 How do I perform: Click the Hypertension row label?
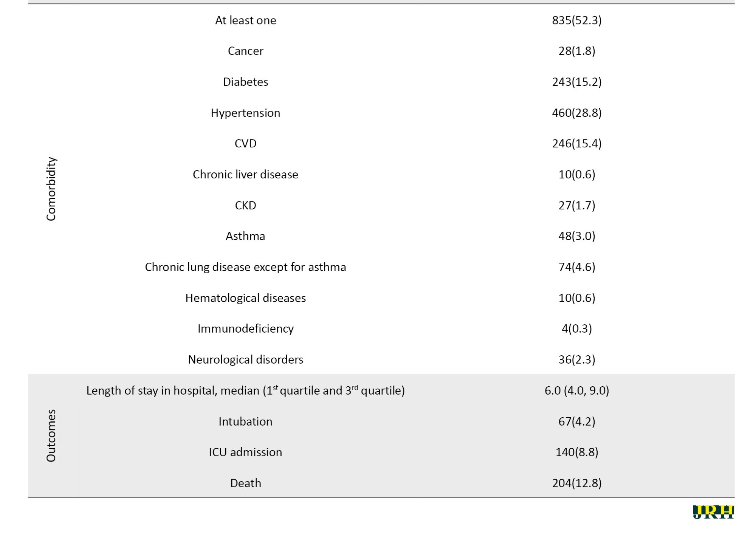pyautogui.click(x=245, y=113)
